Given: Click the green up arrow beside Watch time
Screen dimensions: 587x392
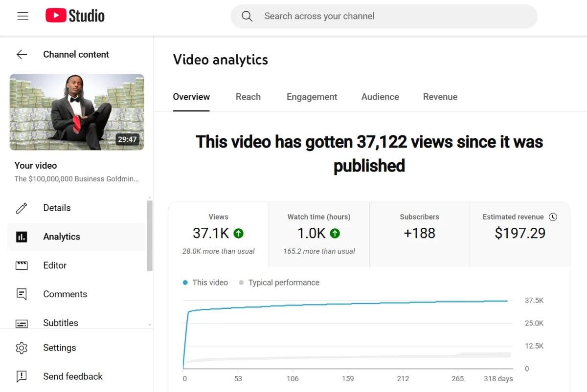Looking at the screenshot, I should click(335, 234).
